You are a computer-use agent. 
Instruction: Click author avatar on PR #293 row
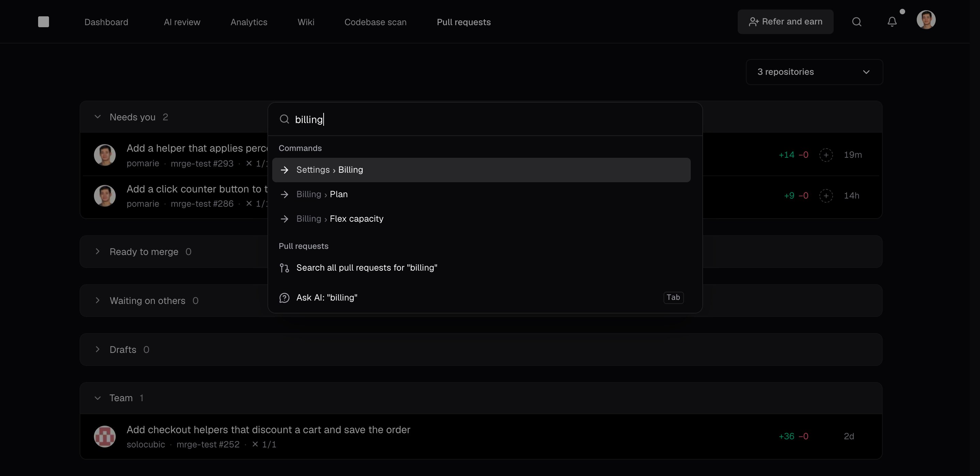(104, 155)
